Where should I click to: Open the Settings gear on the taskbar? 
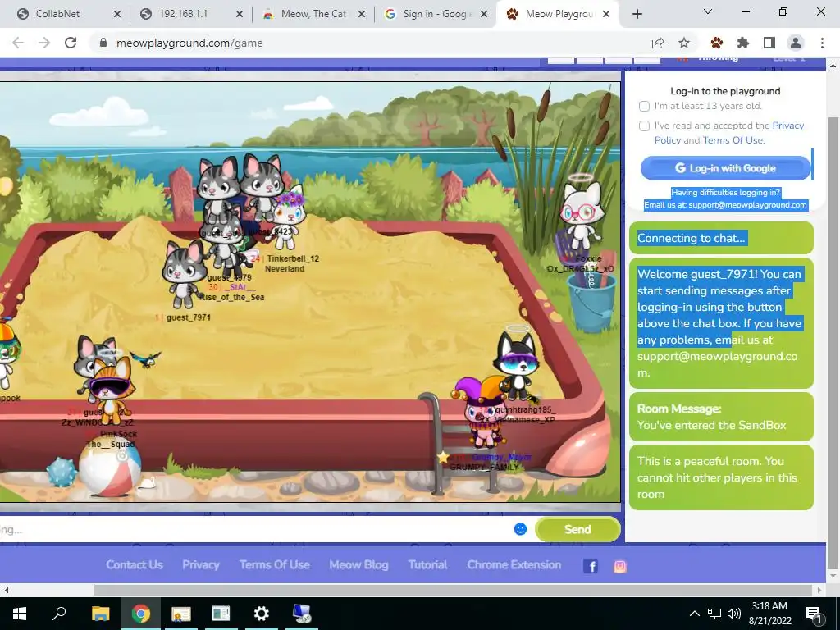(261, 614)
